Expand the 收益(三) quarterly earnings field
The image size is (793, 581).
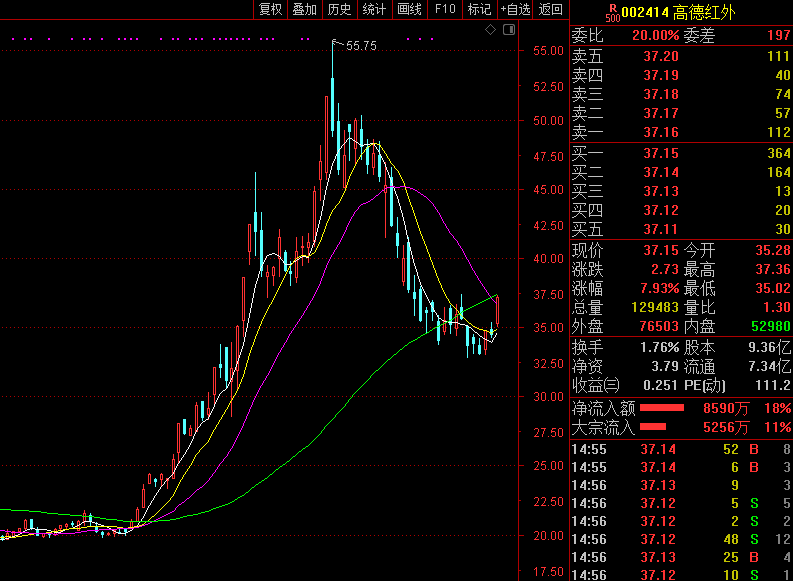tap(596, 385)
